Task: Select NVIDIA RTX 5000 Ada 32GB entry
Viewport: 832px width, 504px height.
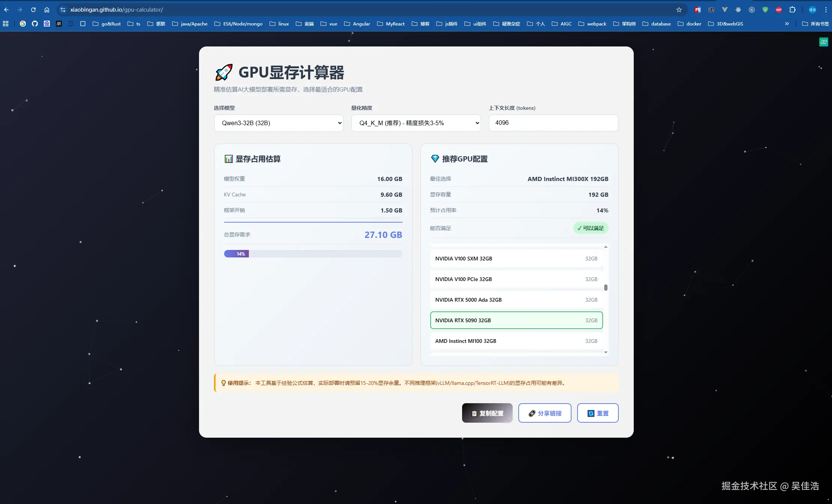Action: tap(516, 300)
